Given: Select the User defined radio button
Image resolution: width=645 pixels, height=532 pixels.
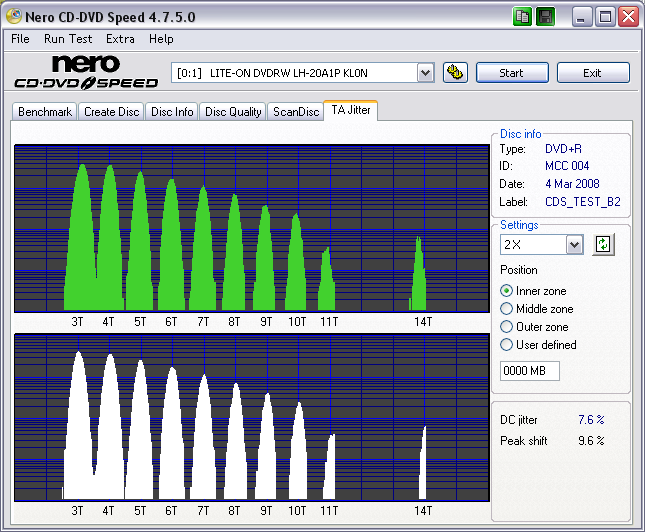Looking at the screenshot, I should (506, 344).
